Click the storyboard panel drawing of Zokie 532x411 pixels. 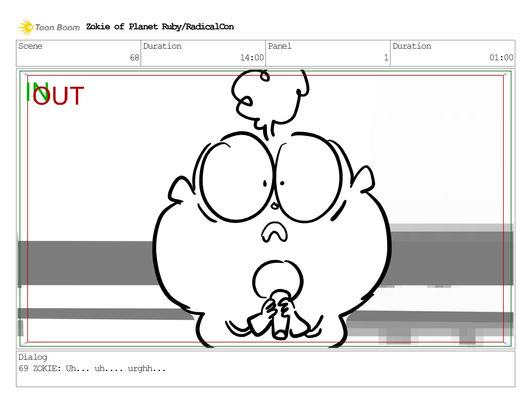pos(265,209)
